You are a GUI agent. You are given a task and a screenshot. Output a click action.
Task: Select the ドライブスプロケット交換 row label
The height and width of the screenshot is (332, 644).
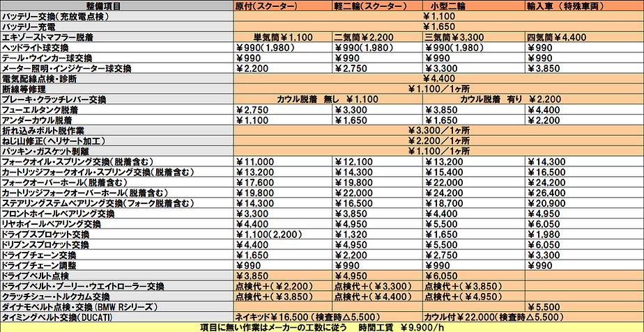point(116,234)
